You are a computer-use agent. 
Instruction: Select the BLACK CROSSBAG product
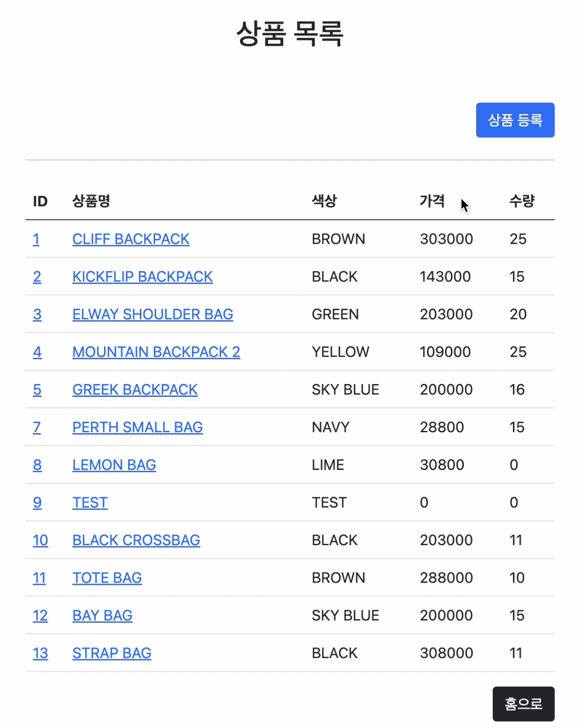(136, 540)
